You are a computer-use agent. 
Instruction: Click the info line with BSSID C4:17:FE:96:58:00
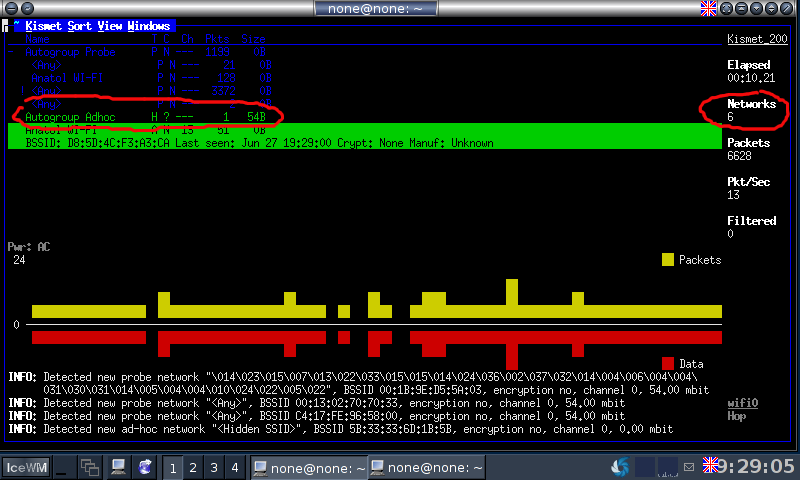pyautogui.click(x=316, y=416)
